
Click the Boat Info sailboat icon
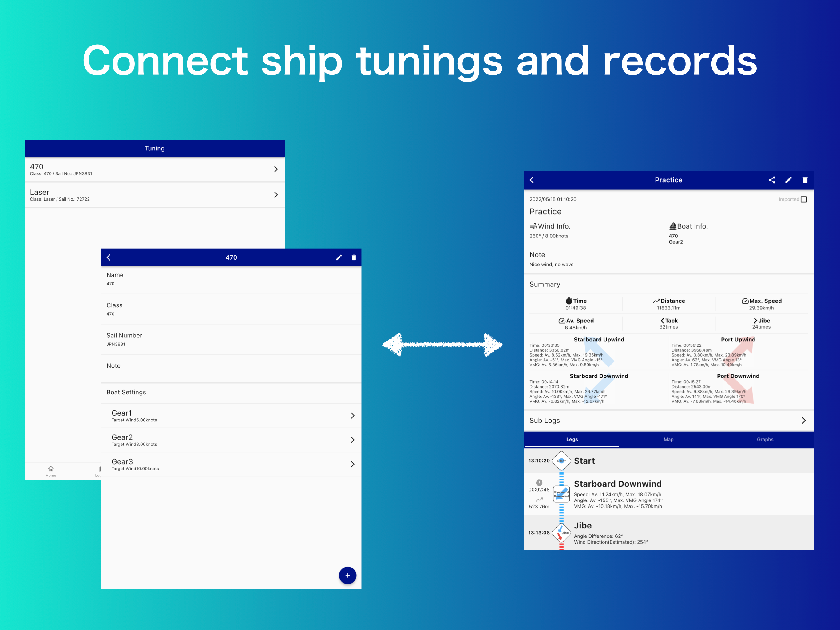click(x=672, y=226)
